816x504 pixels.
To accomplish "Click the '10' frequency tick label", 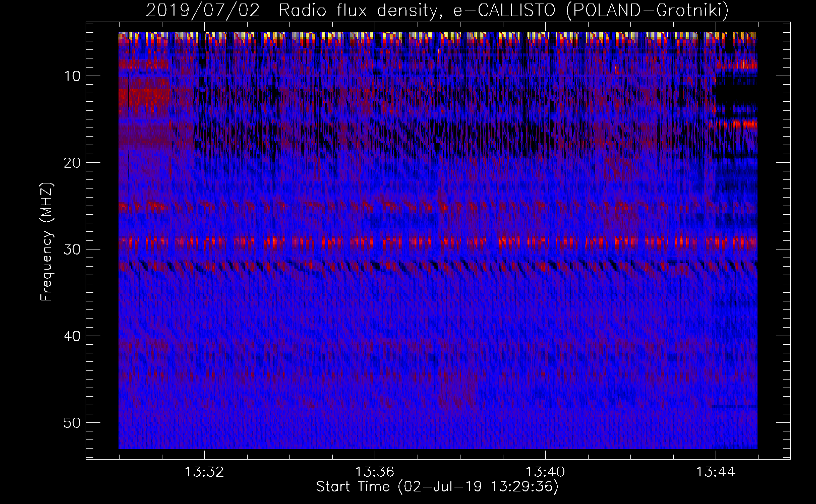I will point(73,76).
